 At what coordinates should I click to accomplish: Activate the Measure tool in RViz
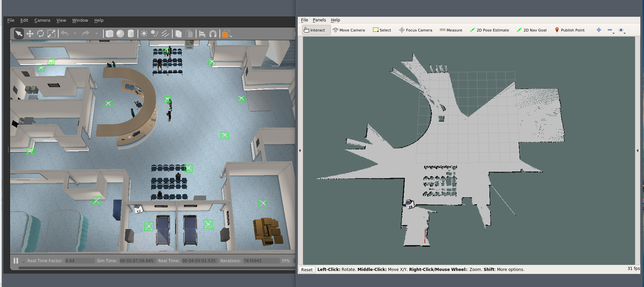(x=451, y=30)
